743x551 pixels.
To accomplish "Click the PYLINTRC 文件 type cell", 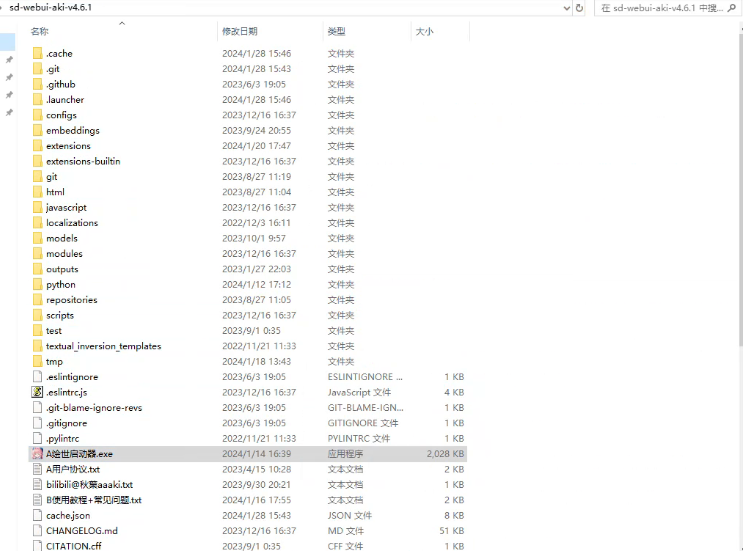I will pyautogui.click(x=359, y=438).
